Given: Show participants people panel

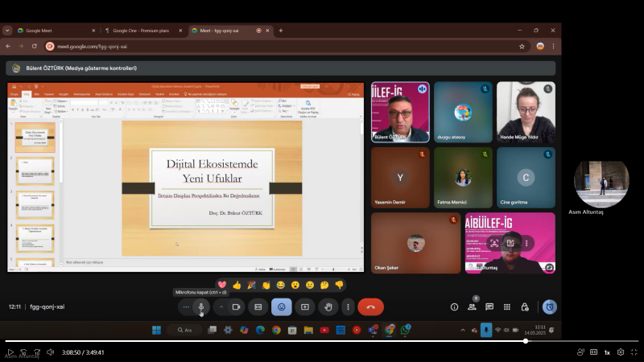Looking at the screenshot, I should click(x=472, y=307).
